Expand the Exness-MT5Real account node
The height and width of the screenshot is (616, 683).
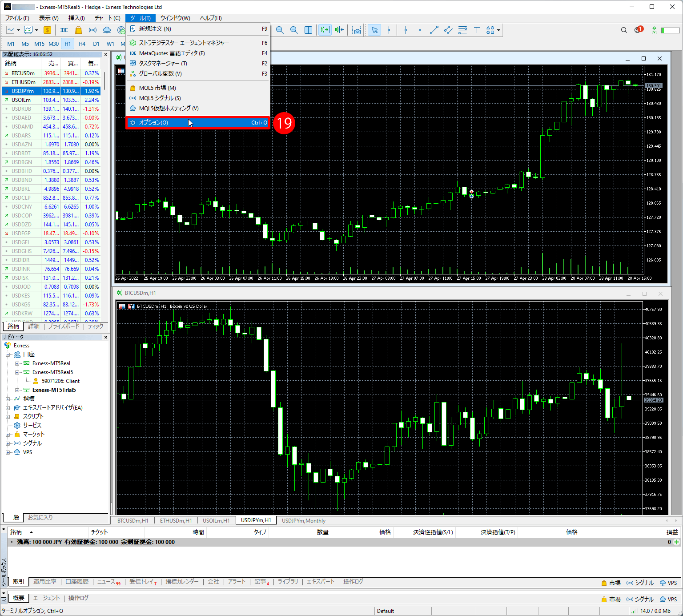[17, 363]
